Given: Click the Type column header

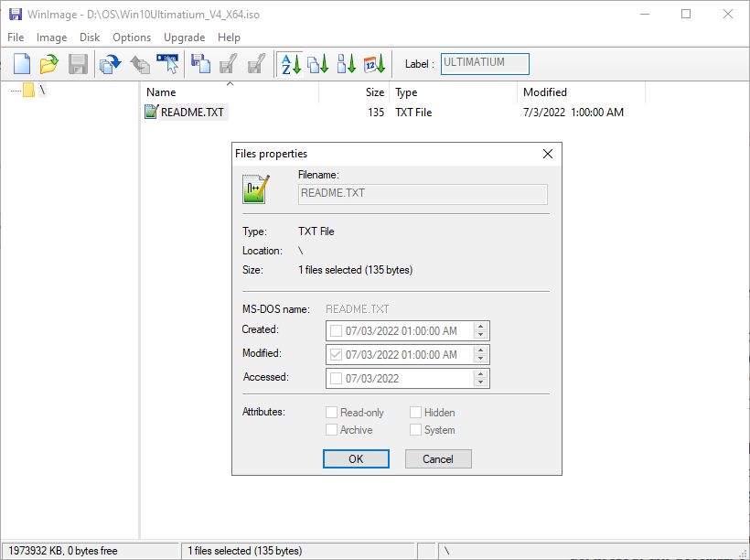Looking at the screenshot, I should pos(453,92).
